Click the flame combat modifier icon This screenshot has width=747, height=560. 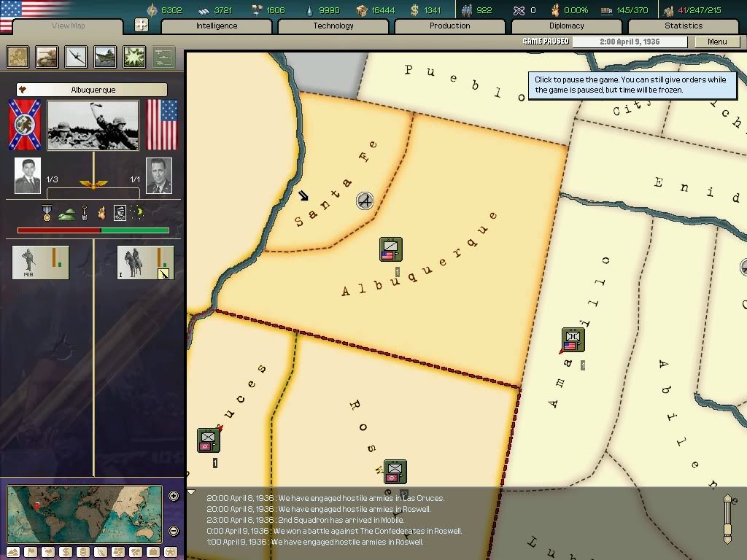point(101,213)
